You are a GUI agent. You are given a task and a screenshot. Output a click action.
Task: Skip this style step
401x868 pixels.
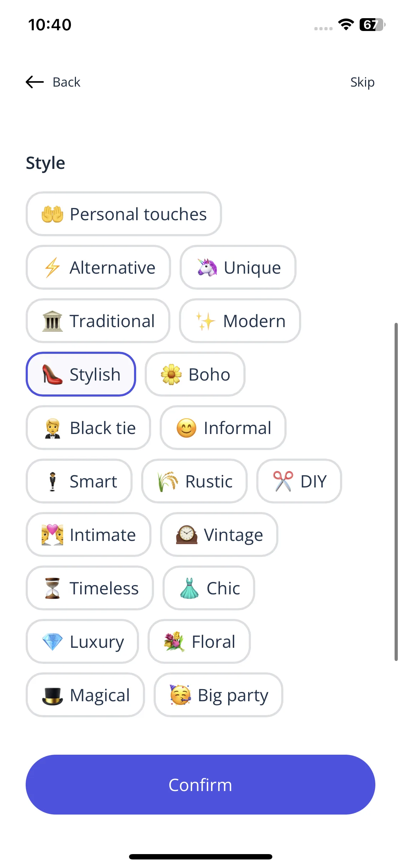[x=363, y=82]
